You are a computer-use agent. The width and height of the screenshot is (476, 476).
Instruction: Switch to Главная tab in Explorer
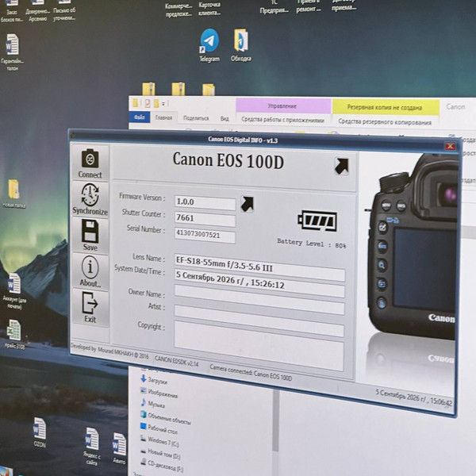163,117
